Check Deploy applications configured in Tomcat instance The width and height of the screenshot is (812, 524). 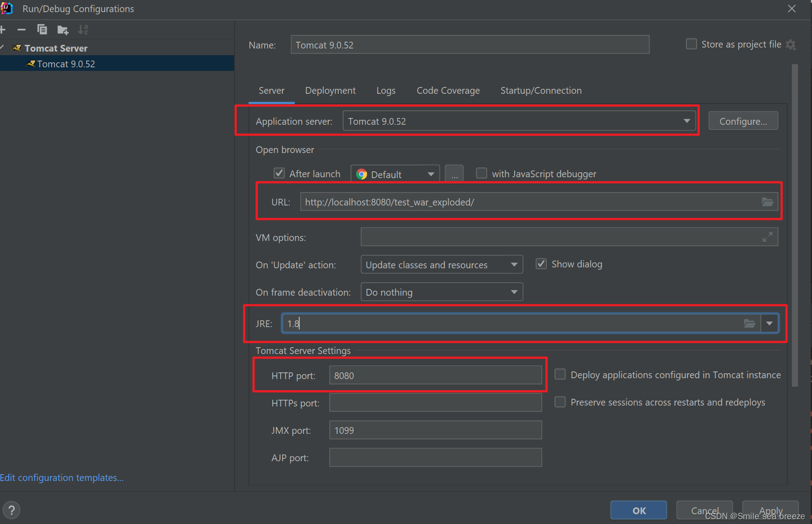click(560, 374)
